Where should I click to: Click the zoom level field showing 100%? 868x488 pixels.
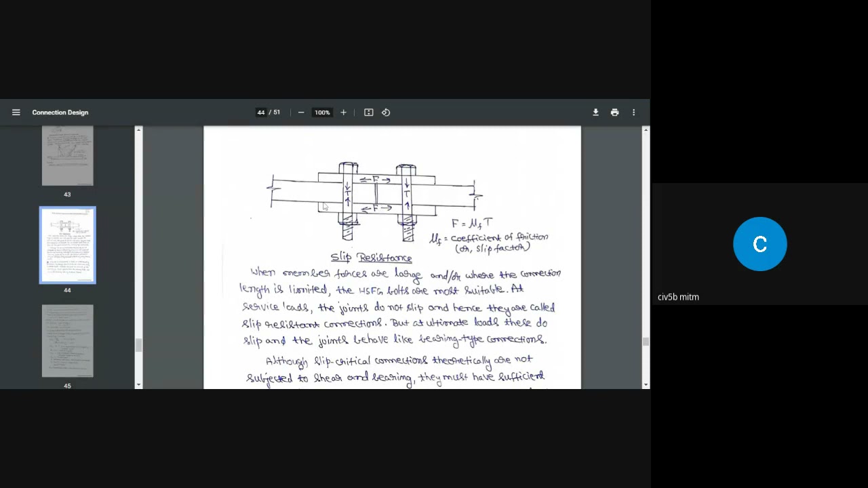click(322, 113)
